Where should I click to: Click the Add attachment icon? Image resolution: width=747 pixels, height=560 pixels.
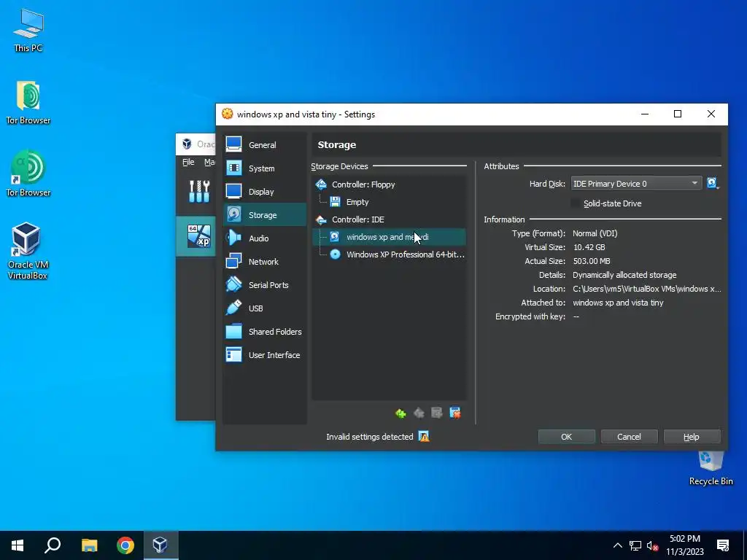pos(437,413)
